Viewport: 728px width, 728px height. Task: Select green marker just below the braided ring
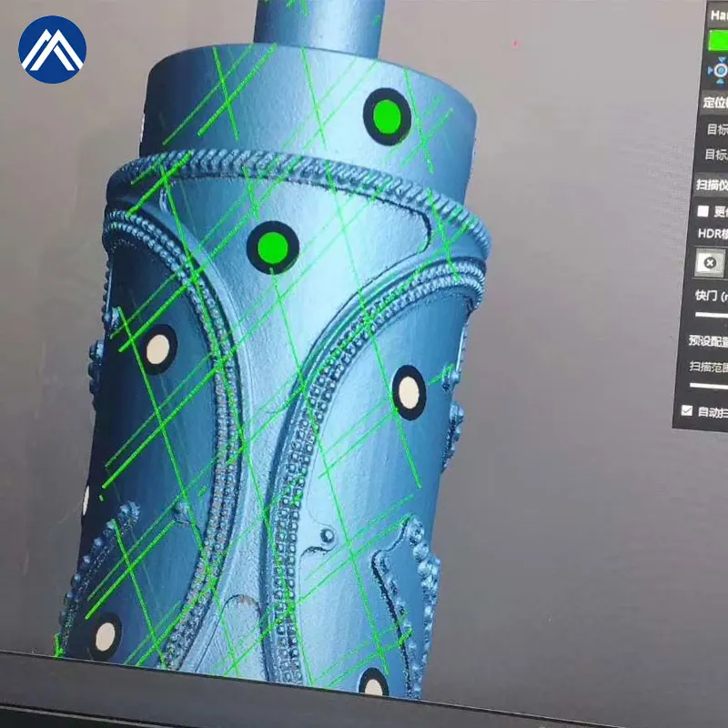[x=272, y=247]
